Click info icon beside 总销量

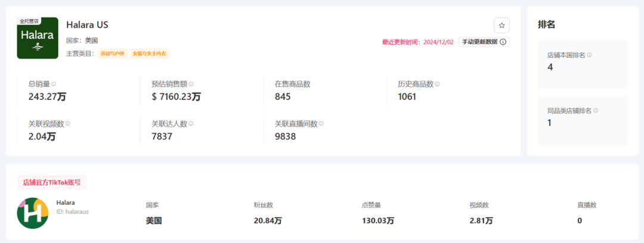(x=54, y=85)
